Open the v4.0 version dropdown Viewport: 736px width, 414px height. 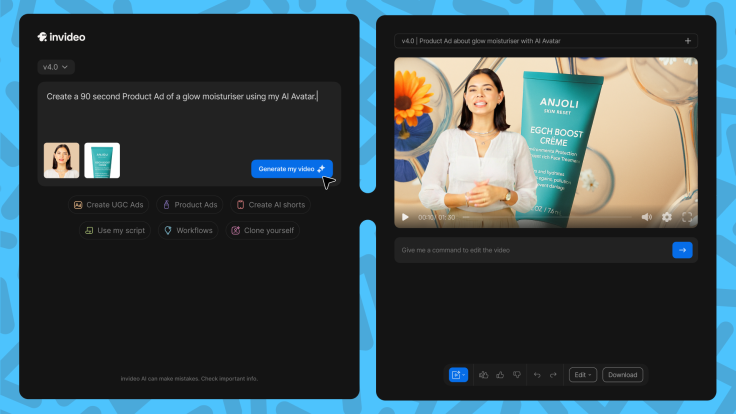tap(56, 67)
